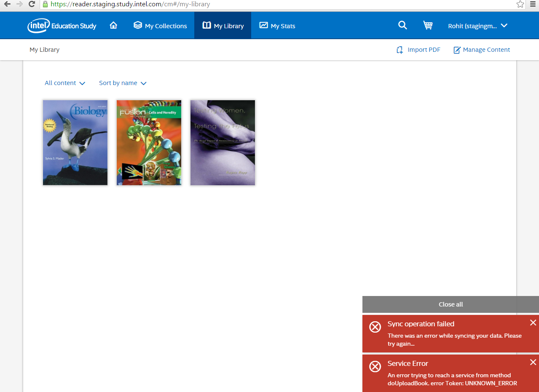539x392 pixels.
Task: Open the Biology book cover
Action: (75, 142)
